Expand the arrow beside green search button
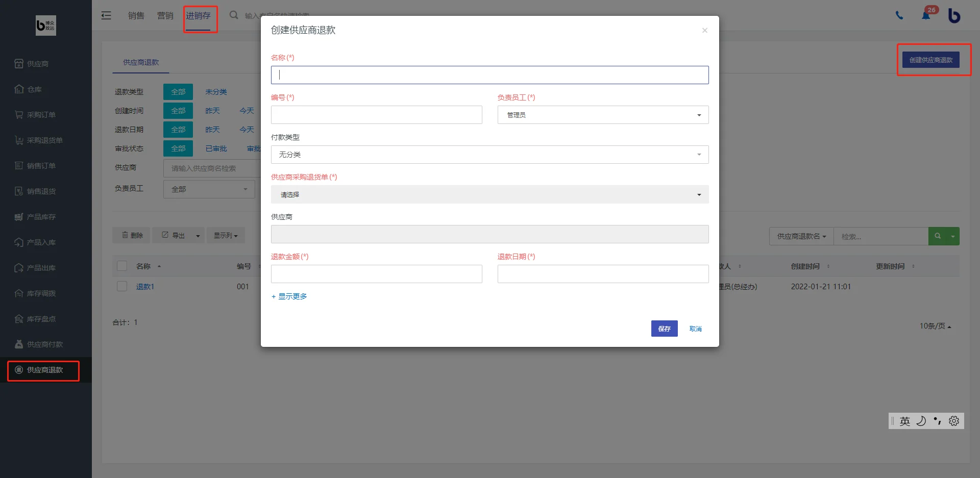Screen dimensions: 980x478 (953, 236)
